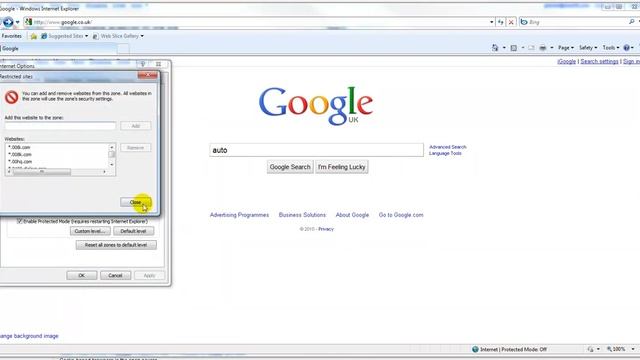640x360 pixels.
Task: Click the Home icon in the command bar
Action: 495,48
